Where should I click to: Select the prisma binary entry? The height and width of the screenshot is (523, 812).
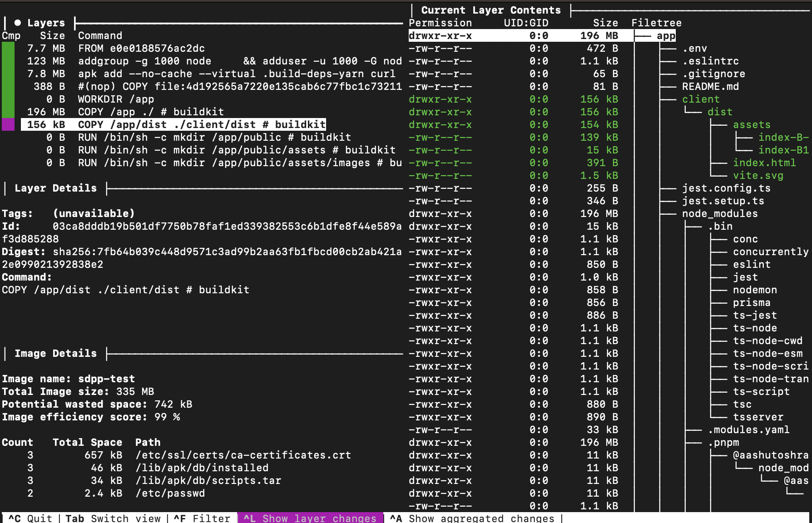[x=751, y=302]
